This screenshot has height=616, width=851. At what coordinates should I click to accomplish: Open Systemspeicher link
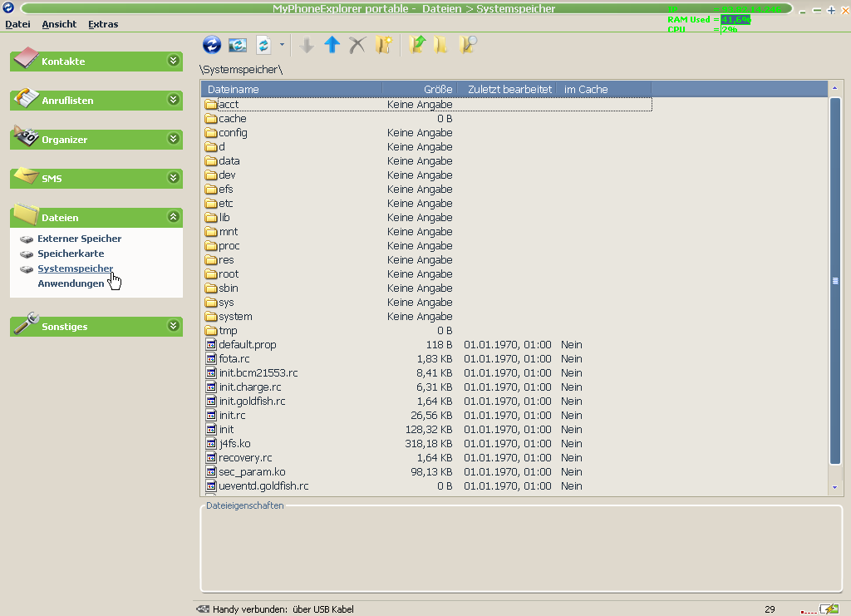coord(75,269)
